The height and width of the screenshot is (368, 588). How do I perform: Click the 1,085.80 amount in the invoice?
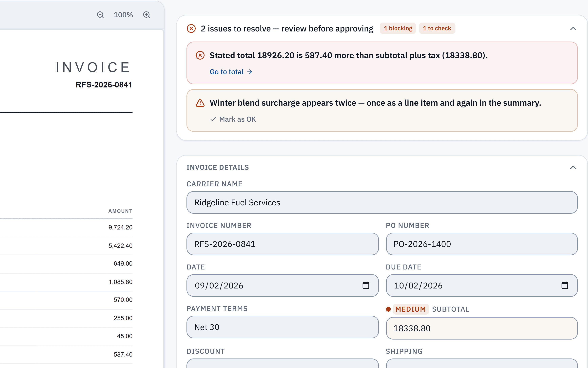pos(120,282)
